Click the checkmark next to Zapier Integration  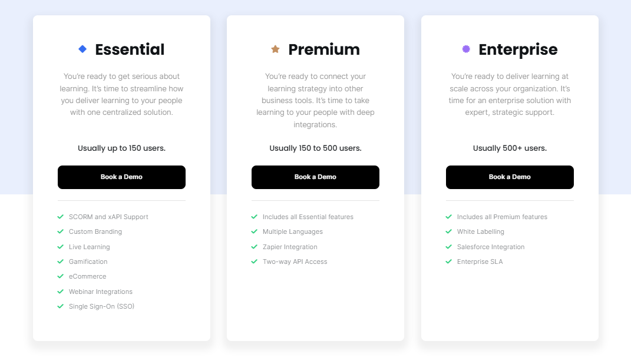tap(254, 246)
